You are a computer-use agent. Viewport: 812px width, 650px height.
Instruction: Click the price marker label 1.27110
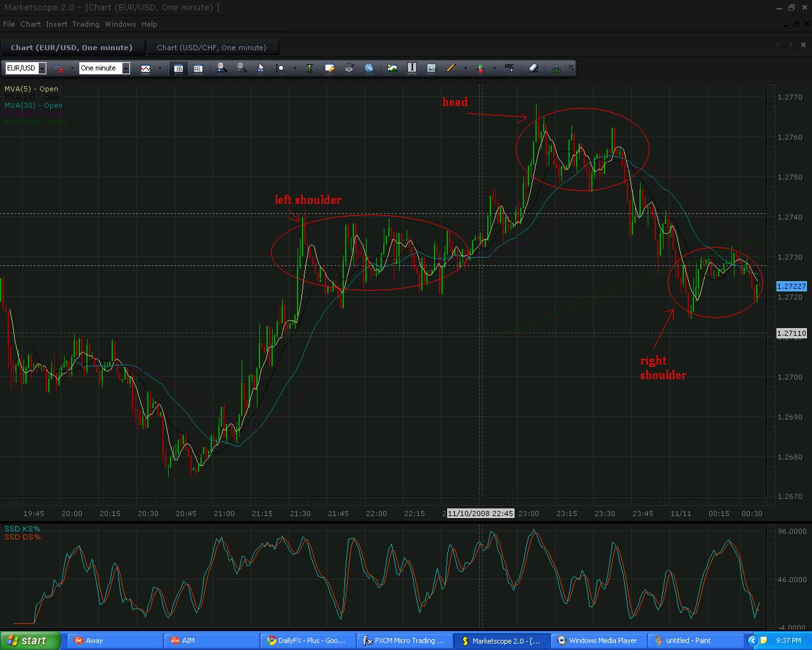coord(792,333)
